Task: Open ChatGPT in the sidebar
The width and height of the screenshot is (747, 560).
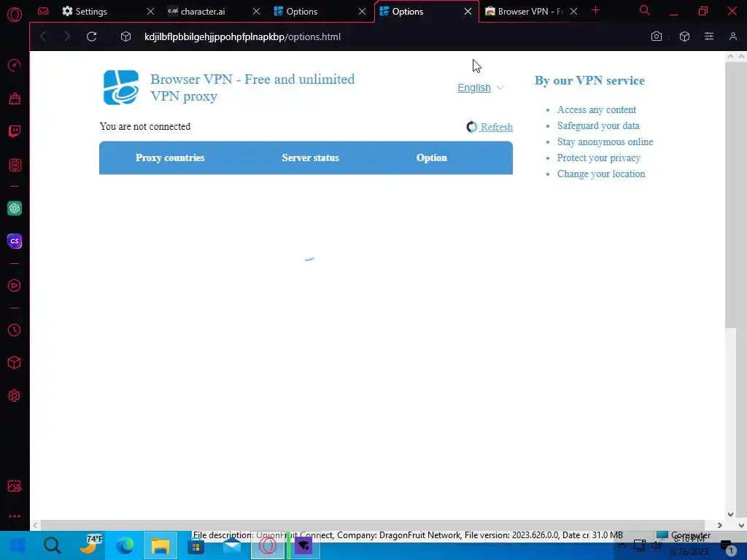Action: pos(15,208)
